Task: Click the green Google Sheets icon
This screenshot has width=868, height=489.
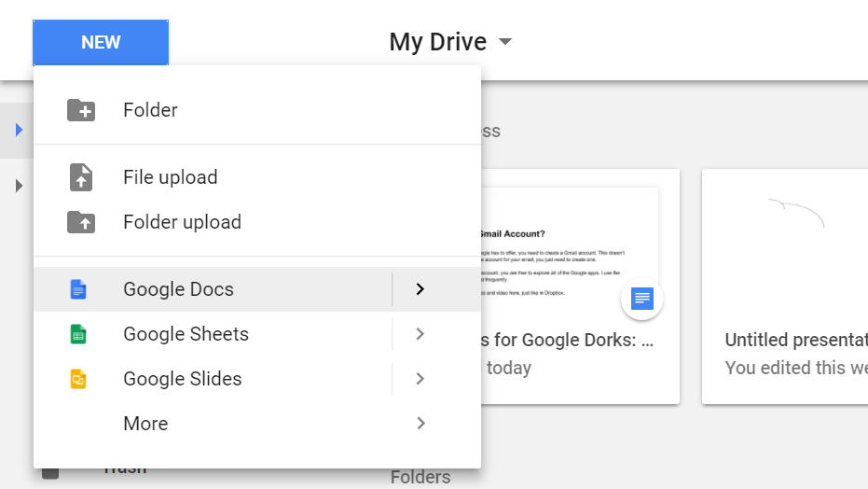Action: [x=78, y=334]
